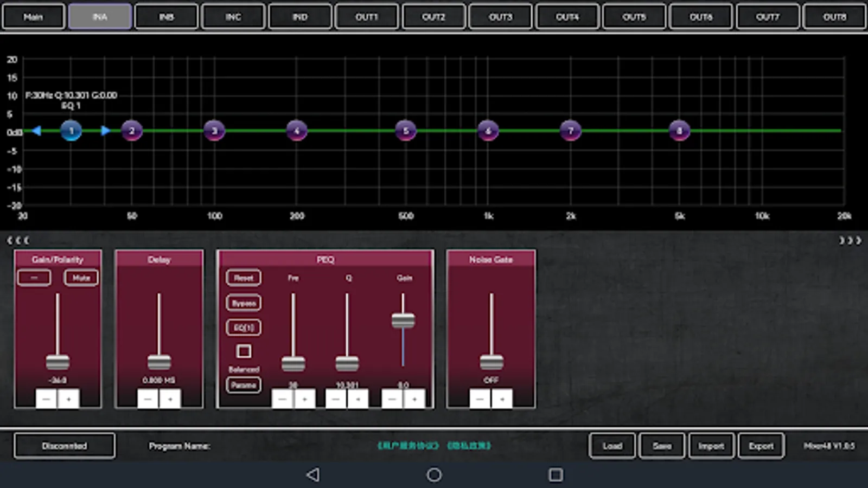Decrease Noise Gate with the minus stepper
The width and height of the screenshot is (868, 488).
tap(480, 399)
